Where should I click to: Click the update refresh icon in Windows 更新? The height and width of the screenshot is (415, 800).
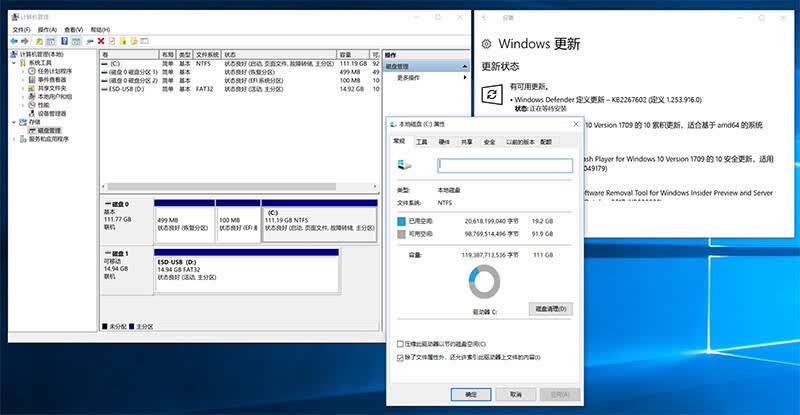click(492, 94)
